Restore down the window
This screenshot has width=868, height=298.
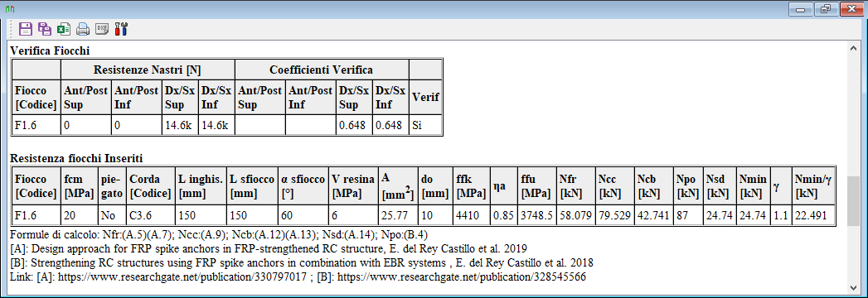(826, 9)
